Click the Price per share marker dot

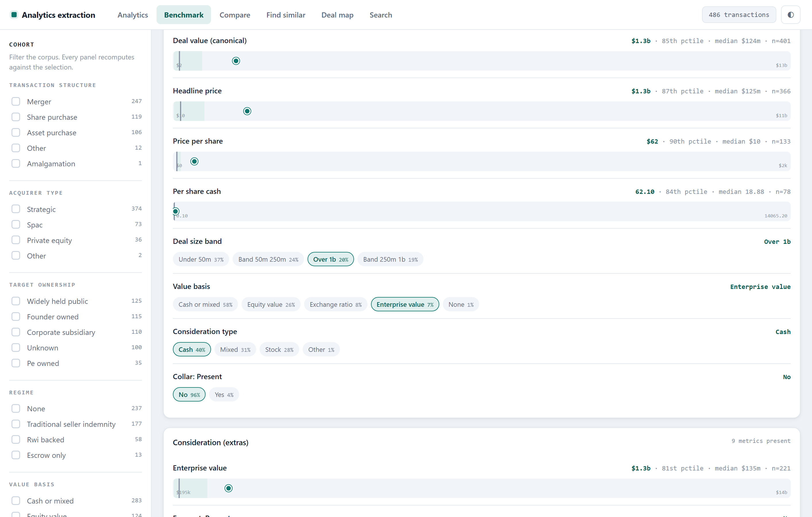point(194,161)
